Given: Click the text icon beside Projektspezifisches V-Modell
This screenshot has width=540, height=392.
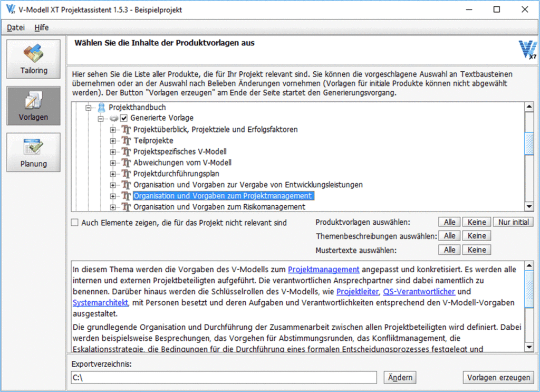Looking at the screenshot, I should 126,151.
